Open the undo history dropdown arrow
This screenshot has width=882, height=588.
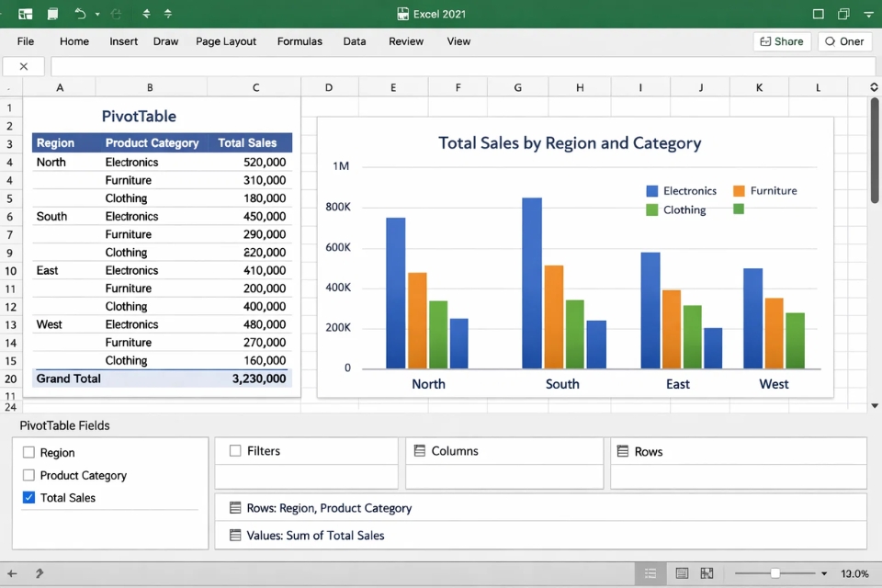97,14
